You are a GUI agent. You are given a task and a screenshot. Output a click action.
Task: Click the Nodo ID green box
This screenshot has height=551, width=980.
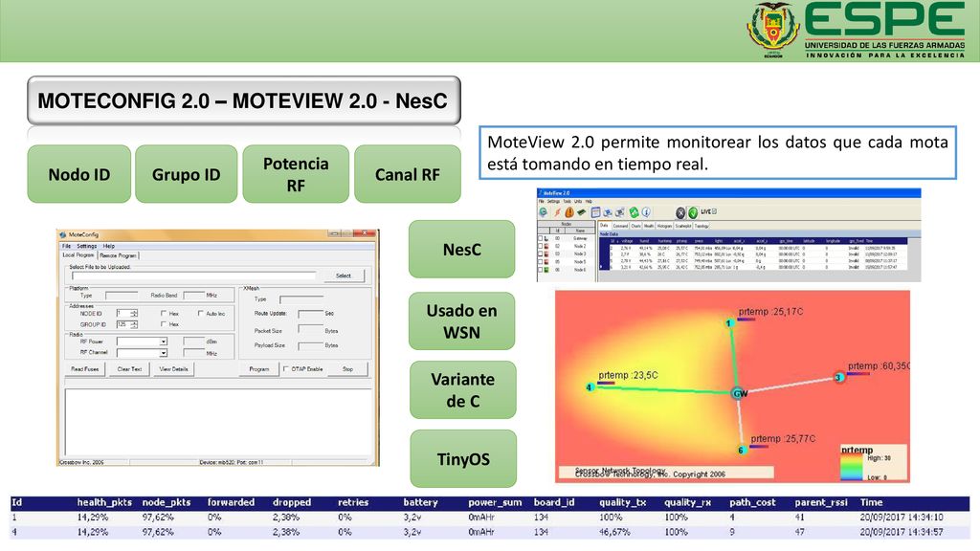click(78, 174)
